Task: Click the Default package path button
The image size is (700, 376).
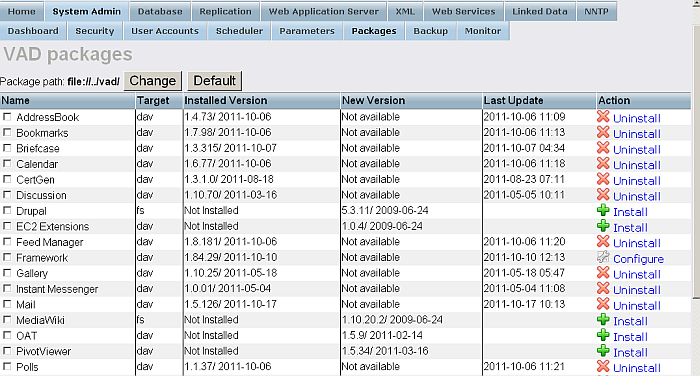Action: point(214,81)
